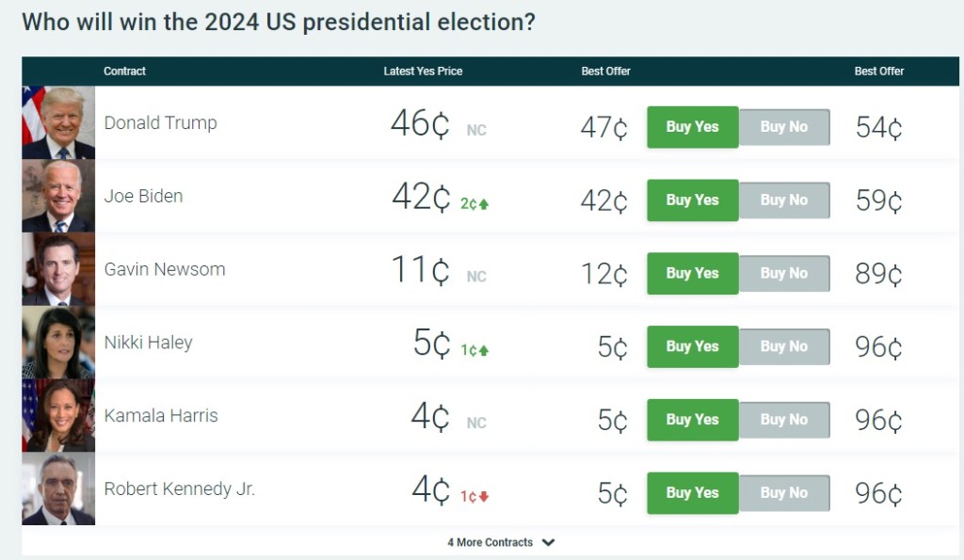Click the green up arrow on Haley's row
The width and height of the screenshot is (964, 560).
[x=484, y=350]
